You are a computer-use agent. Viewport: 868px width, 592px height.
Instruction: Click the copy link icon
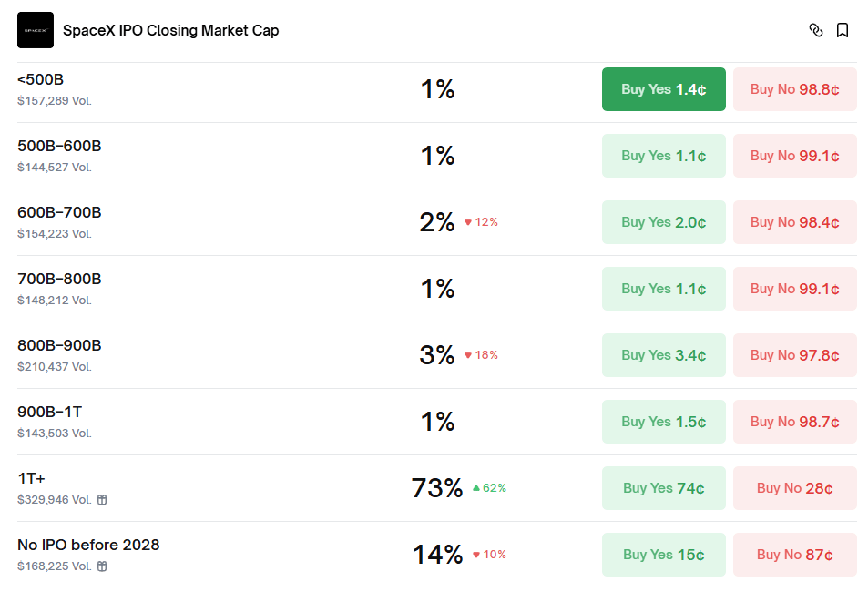pyautogui.click(x=815, y=30)
